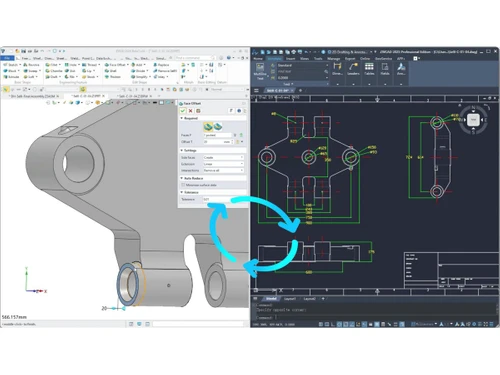Select the Chamfer tool
The width and height of the screenshot is (500, 375).
(54, 71)
